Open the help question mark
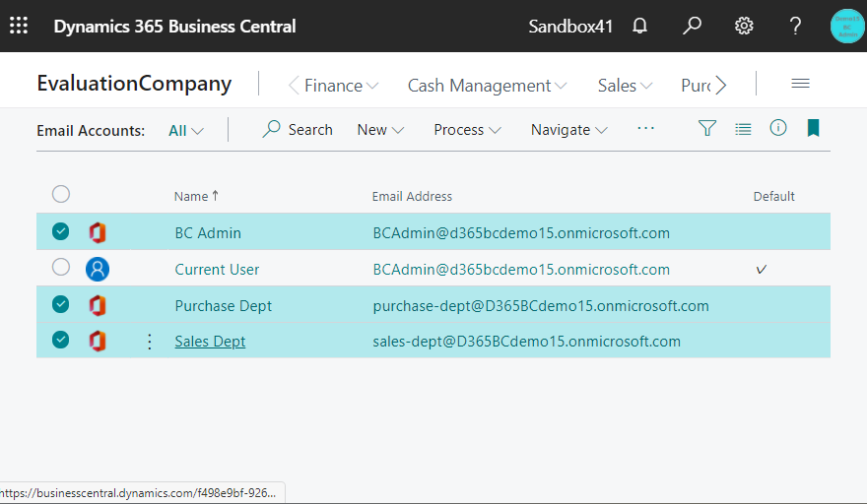The height and width of the screenshot is (504, 867). tap(795, 26)
